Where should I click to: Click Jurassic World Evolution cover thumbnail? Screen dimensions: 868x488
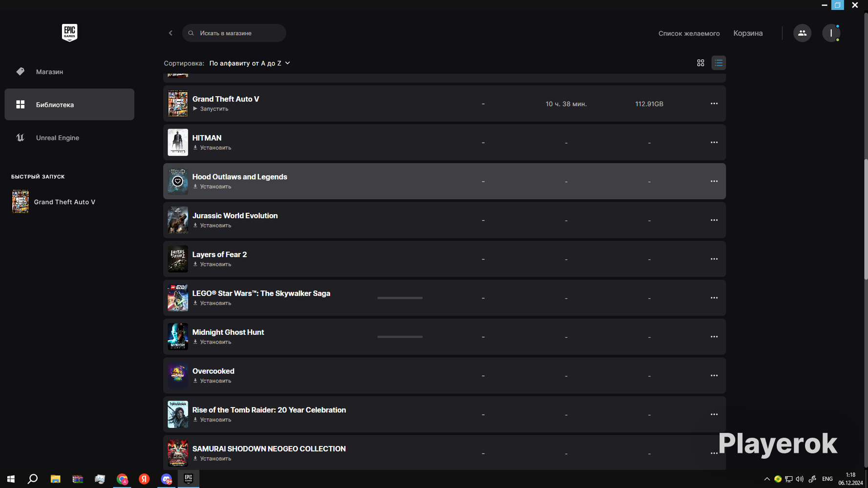coord(178,220)
